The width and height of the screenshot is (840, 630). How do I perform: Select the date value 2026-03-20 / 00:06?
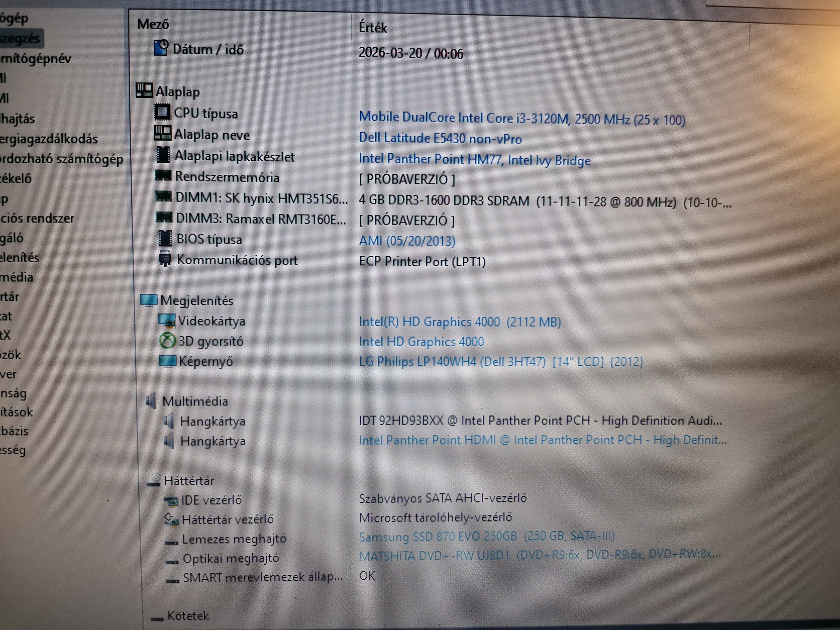411,53
